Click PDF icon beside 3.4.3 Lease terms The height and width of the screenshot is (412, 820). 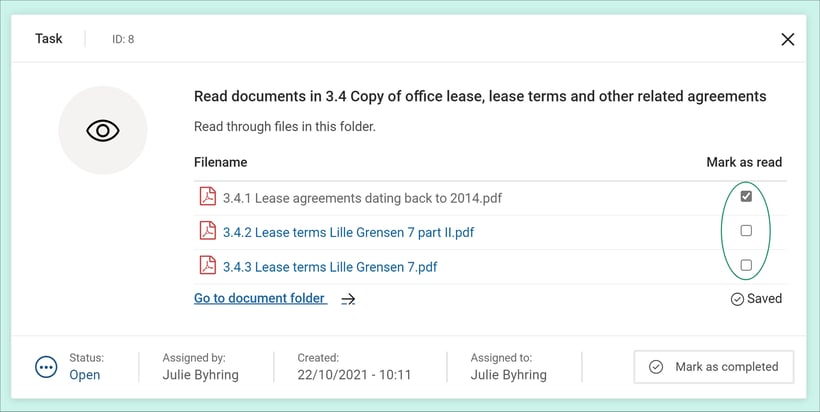[207, 266]
